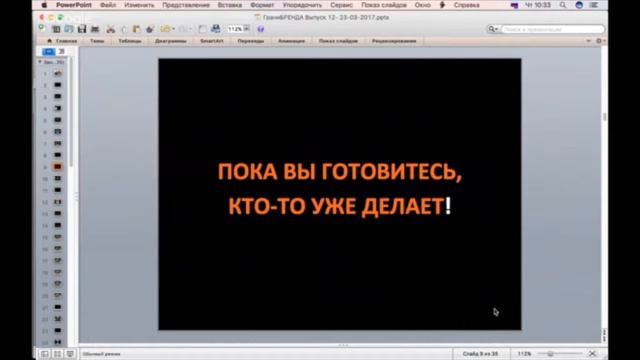Click the Format Painter brush icon
Image resolution: width=640 pixels, height=360 pixels.
pos(150,29)
